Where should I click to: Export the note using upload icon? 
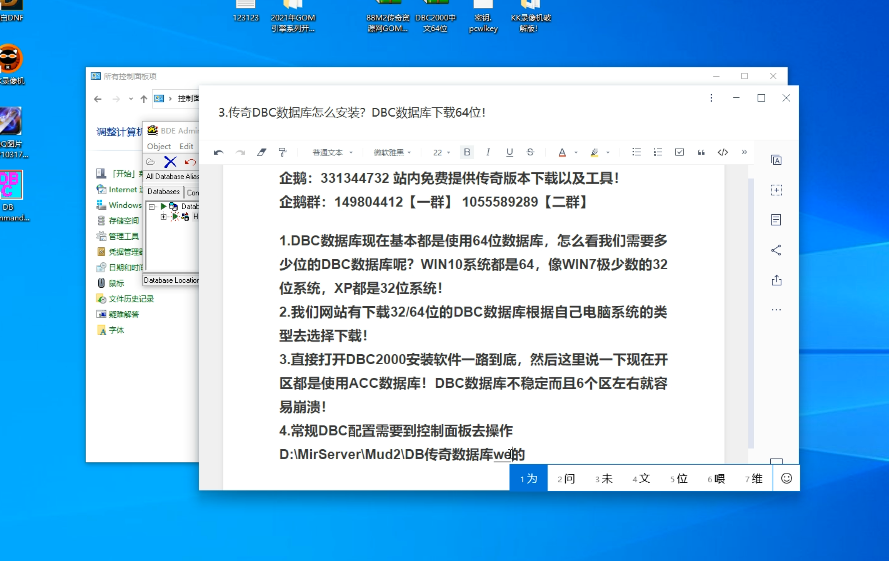(x=776, y=280)
